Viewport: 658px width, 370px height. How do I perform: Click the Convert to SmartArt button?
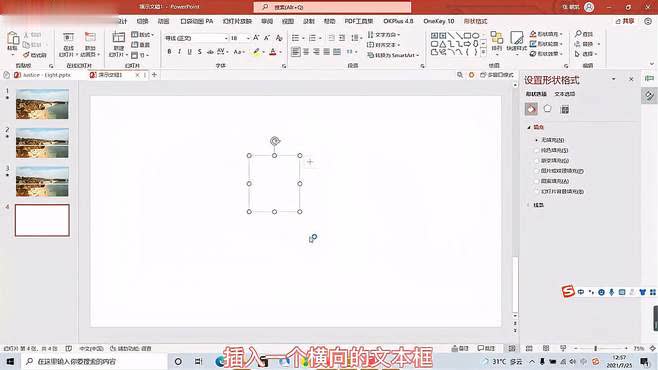click(393, 55)
